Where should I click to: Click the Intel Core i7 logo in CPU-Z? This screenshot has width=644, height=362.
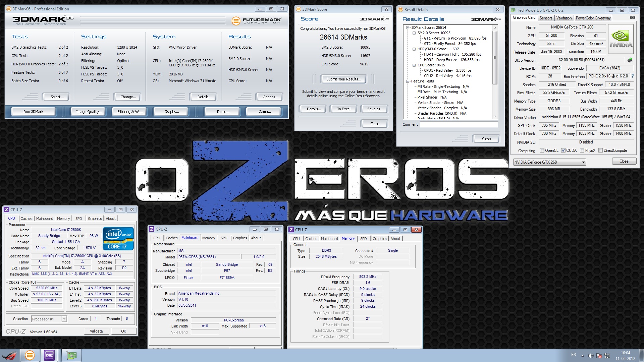pos(118,238)
